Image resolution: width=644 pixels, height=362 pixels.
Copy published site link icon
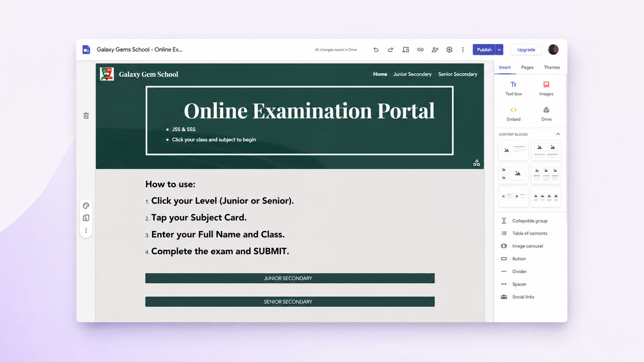(x=420, y=50)
